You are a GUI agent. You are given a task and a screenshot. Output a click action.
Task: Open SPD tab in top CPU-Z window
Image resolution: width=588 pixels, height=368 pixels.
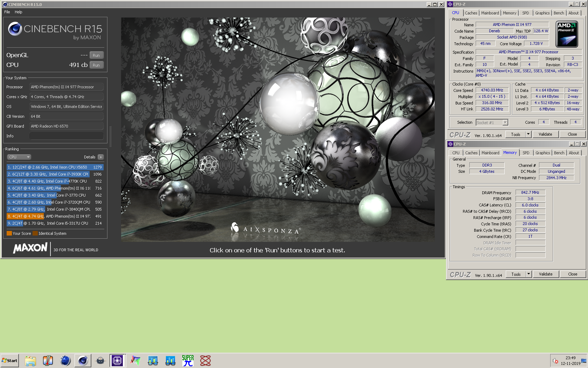click(x=526, y=13)
